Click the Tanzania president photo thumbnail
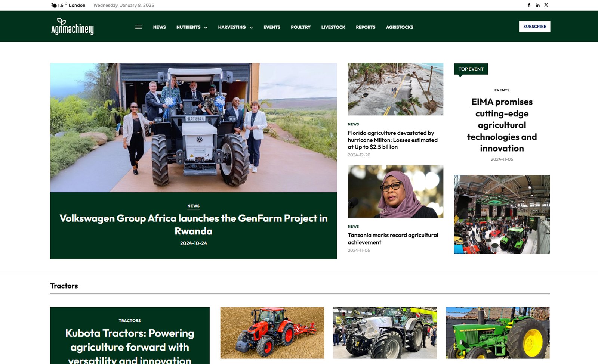The width and height of the screenshot is (598, 364). click(395, 192)
